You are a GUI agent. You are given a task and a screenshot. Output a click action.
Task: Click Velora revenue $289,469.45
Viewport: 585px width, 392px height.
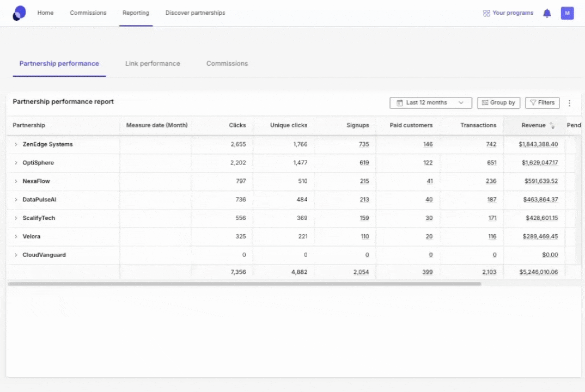pyautogui.click(x=540, y=236)
